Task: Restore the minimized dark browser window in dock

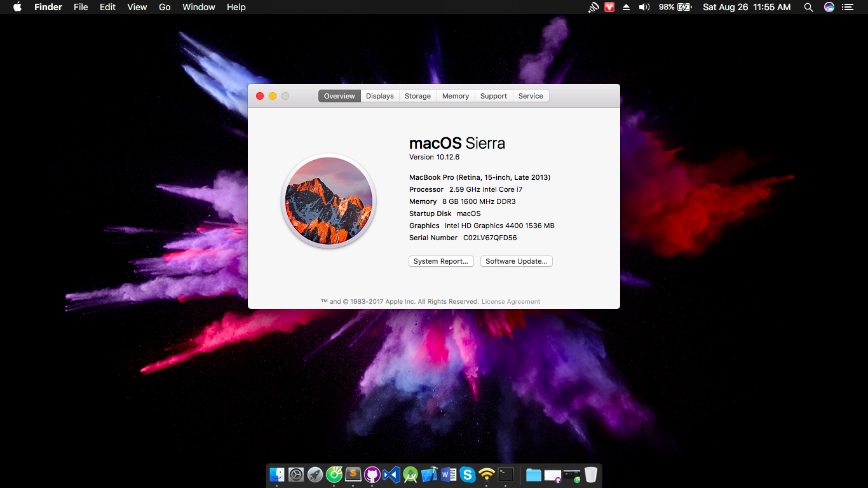Action: [x=572, y=475]
